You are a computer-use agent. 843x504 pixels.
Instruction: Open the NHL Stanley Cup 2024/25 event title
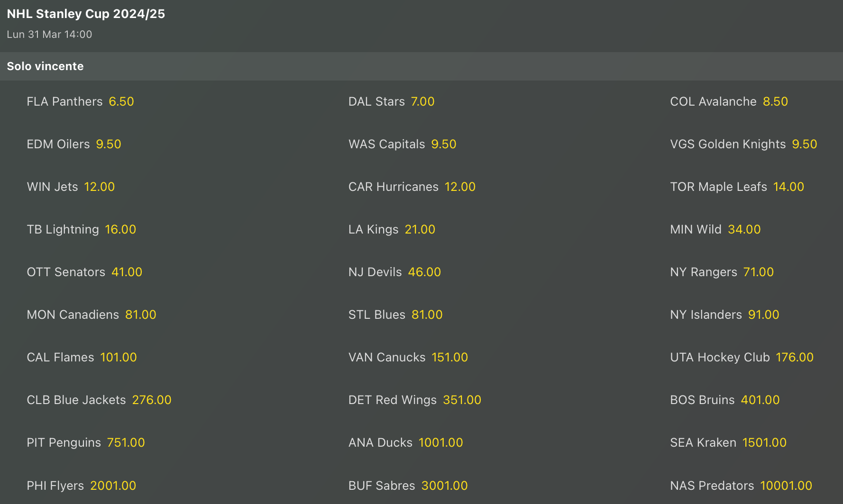[x=86, y=14]
